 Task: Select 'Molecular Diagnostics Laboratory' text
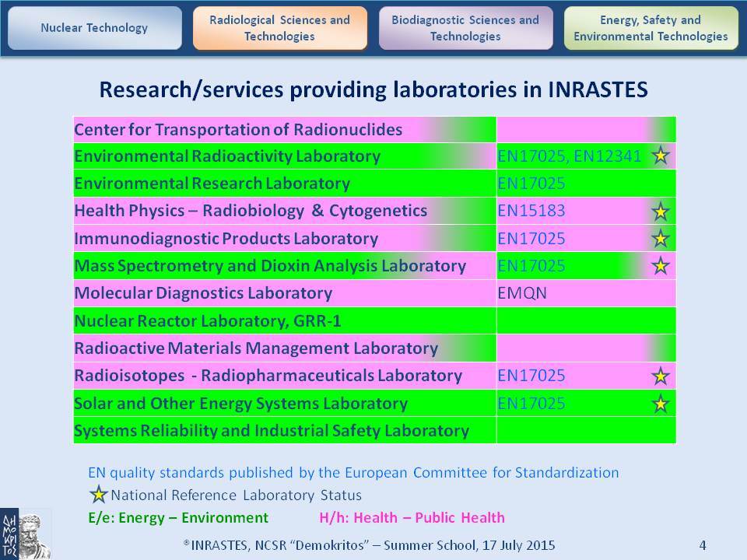203,293
